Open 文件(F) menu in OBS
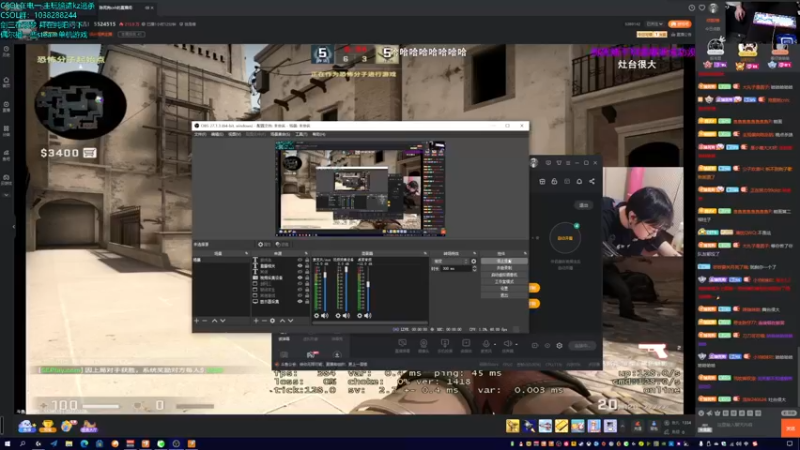Image resolution: width=800 pixels, height=450 pixels. [x=200, y=134]
